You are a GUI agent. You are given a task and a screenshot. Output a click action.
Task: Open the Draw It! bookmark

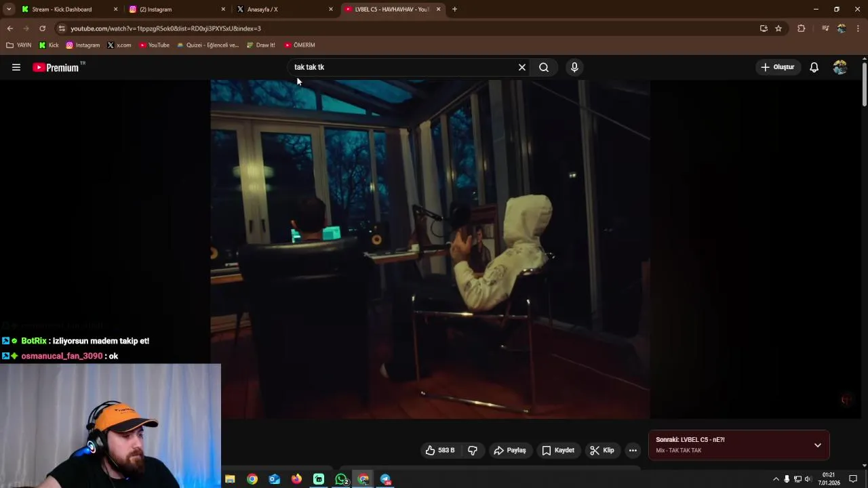pyautogui.click(x=260, y=45)
